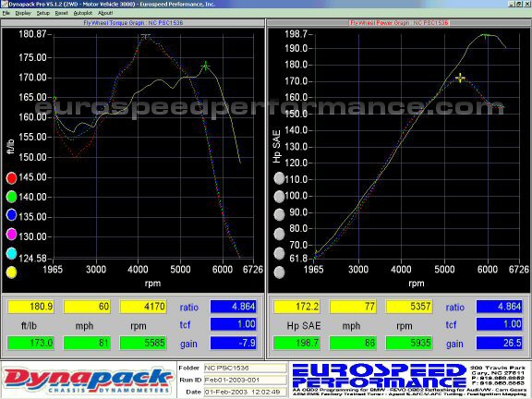Screen dimensions: 532x399
Task: Open the Setup menu
Action: [42, 13]
